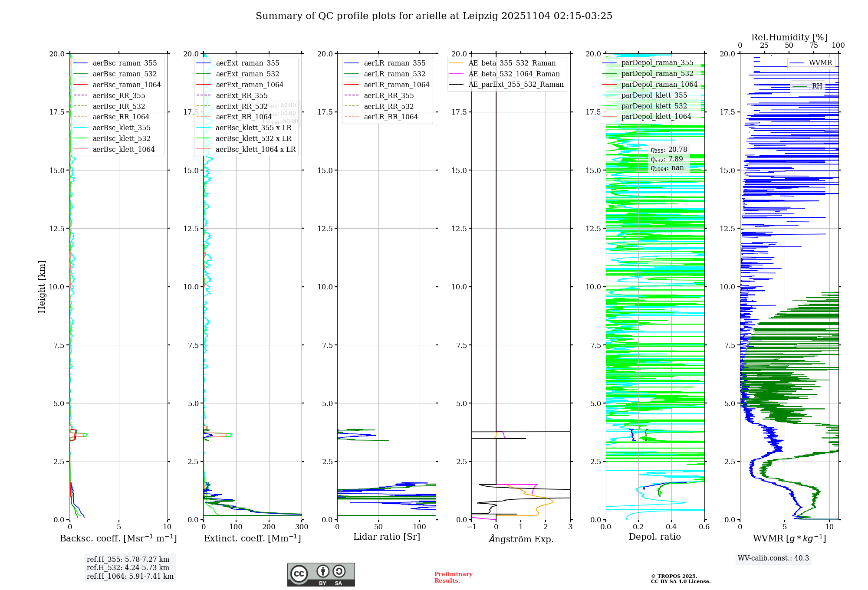
Task: Click the Lidar ratio axis label
Action: pyautogui.click(x=386, y=537)
